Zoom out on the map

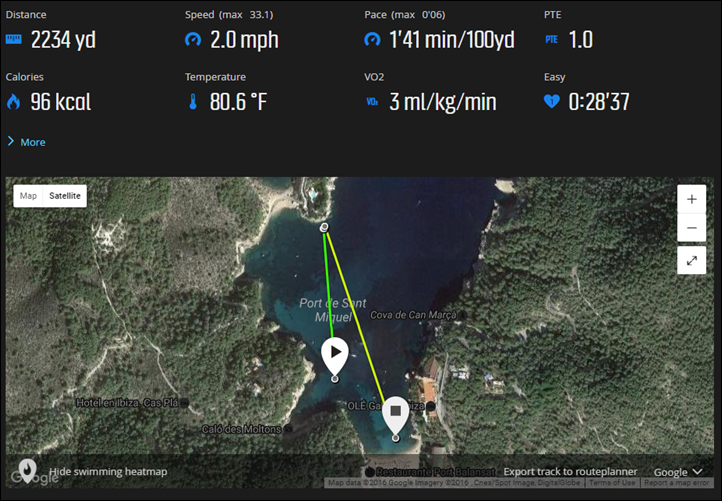pyautogui.click(x=692, y=228)
